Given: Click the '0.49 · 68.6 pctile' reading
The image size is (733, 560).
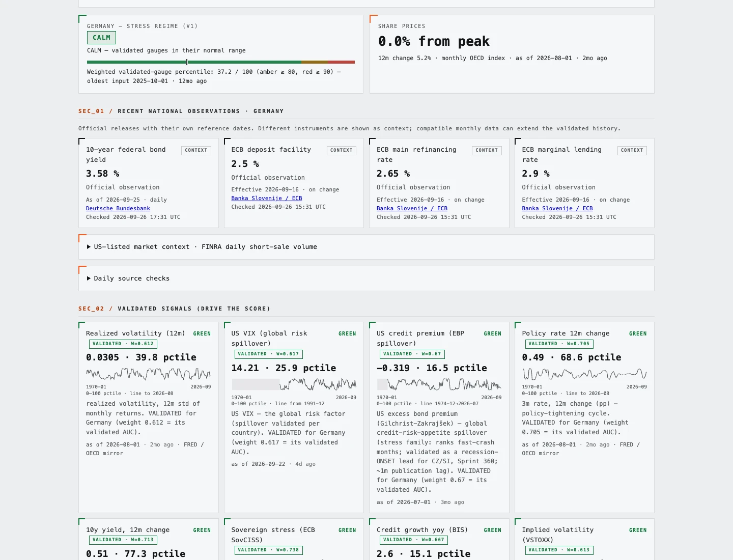Looking at the screenshot, I should tap(572, 358).
